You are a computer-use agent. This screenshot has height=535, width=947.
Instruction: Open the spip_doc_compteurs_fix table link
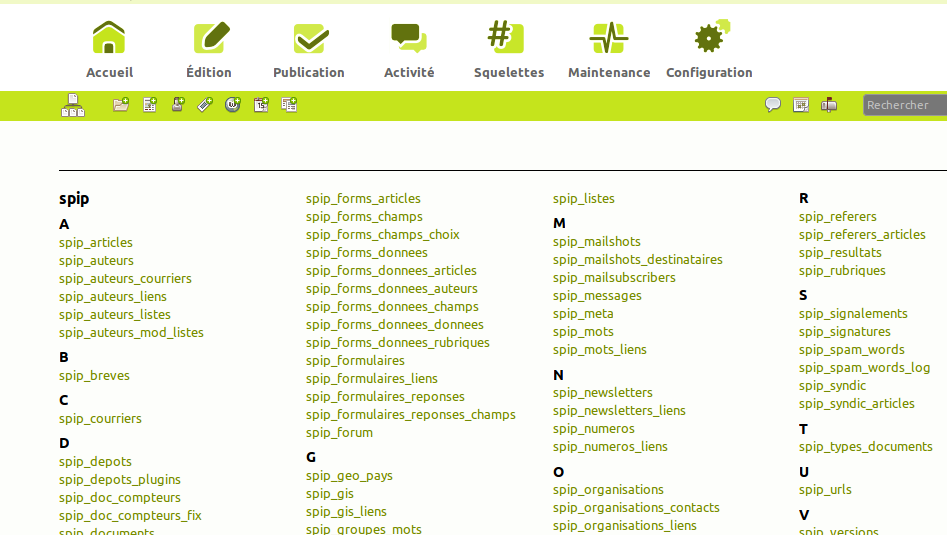(130, 516)
